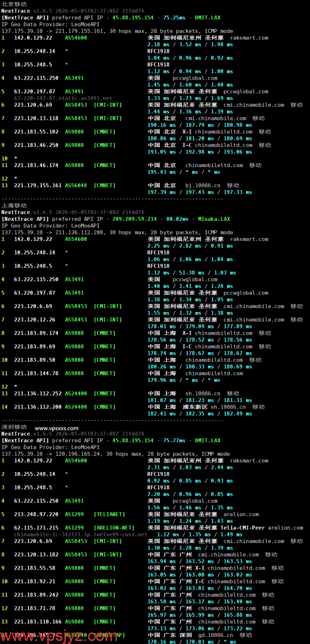Image resolution: width=310 pixels, height=644 pixels.
Task: Select hop IP 221.183.46.250
Action: (x=36, y=145)
